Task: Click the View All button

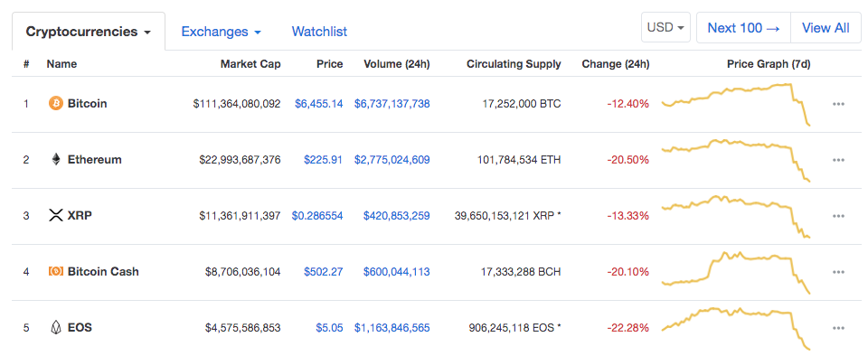Action: point(826,28)
